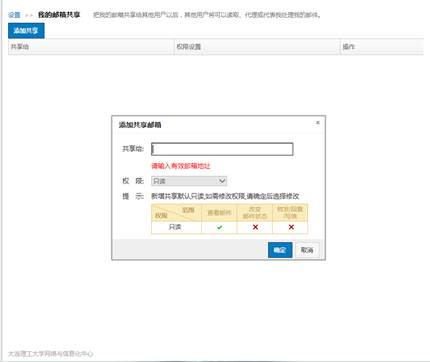Focus the 共享给 email input field

coord(222,149)
